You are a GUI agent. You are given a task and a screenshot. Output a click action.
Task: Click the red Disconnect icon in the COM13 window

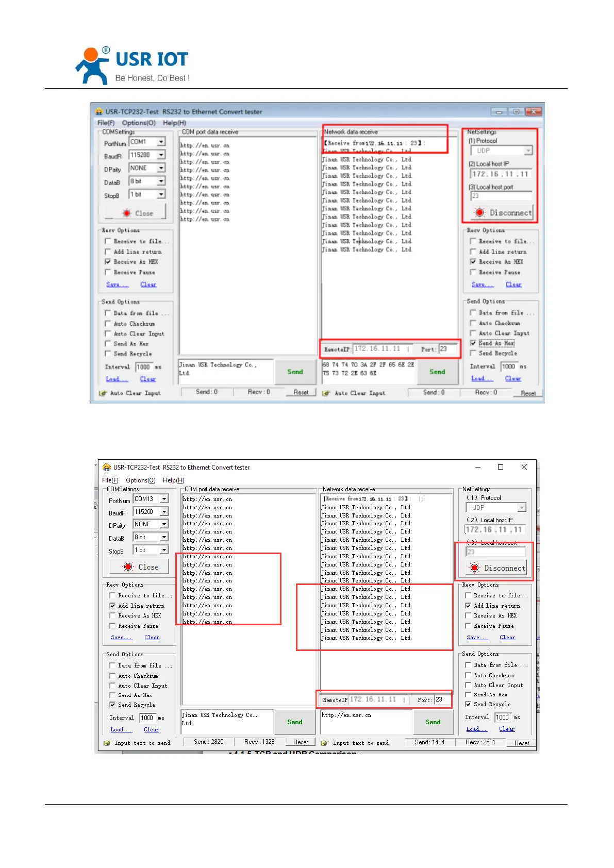click(474, 568)
